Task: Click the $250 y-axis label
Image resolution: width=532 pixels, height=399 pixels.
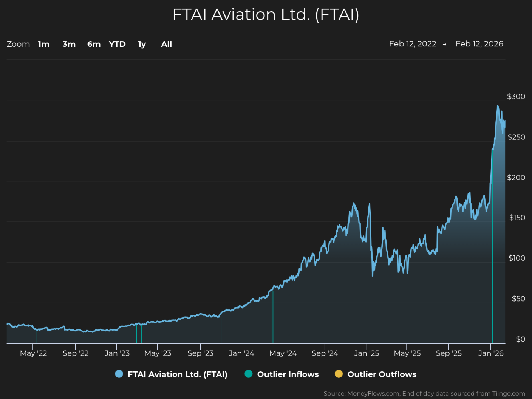Action: [x=516, y=137]
